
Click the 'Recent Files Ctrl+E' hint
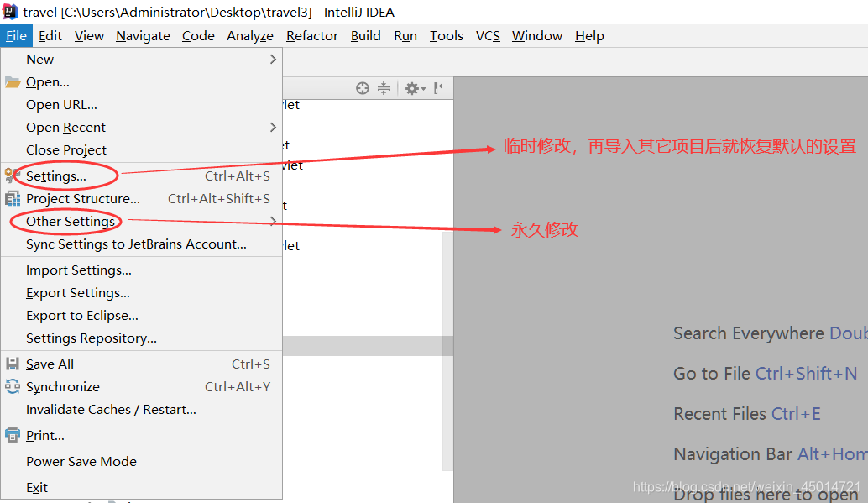(x=747, y=414)
